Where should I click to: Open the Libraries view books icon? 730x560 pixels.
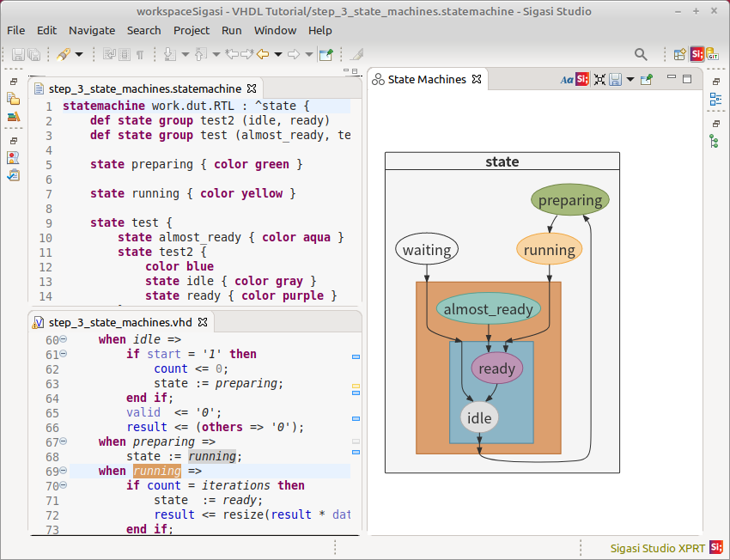click(x=14, y=116)
